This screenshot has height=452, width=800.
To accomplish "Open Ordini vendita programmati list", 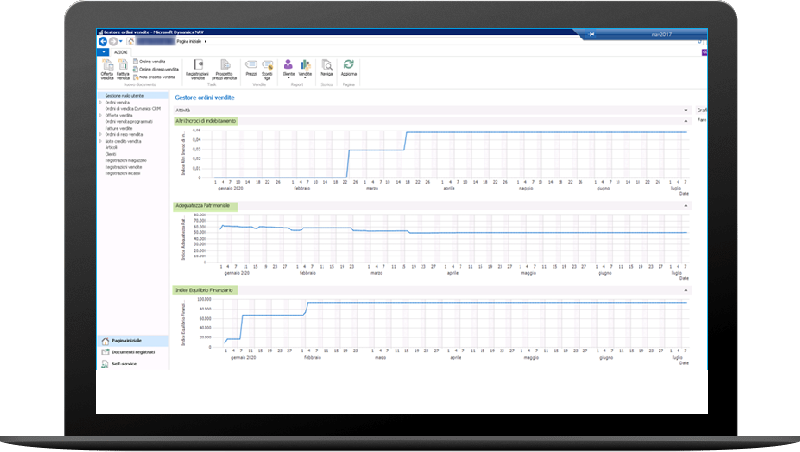I will [x=129, y=122].
